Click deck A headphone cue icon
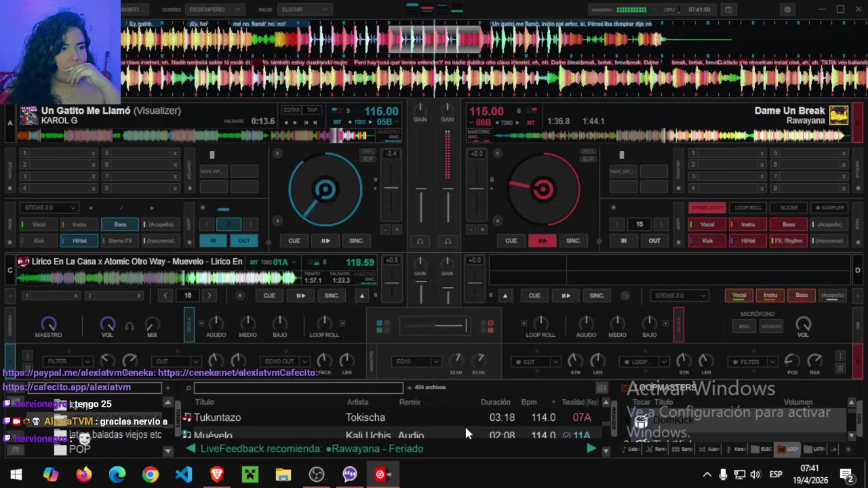The image size is (868, 488). click(x=420, y=241)
